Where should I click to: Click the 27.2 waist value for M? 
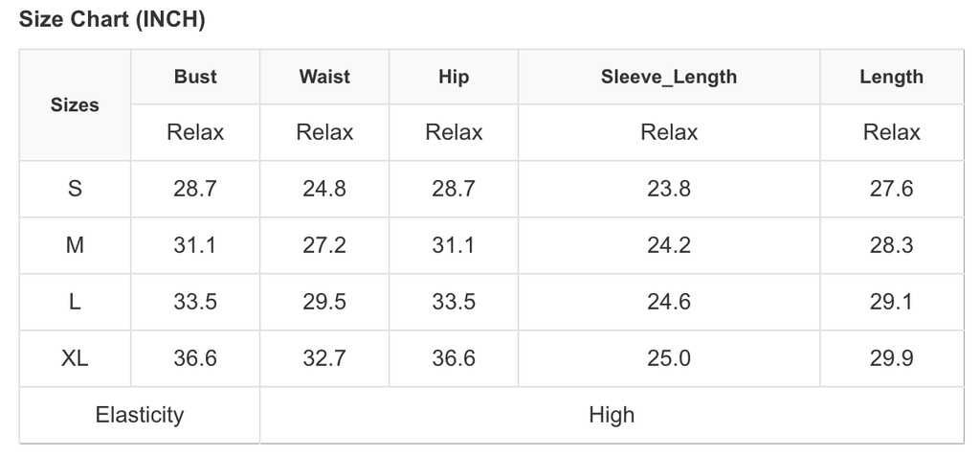pos(324,245)
